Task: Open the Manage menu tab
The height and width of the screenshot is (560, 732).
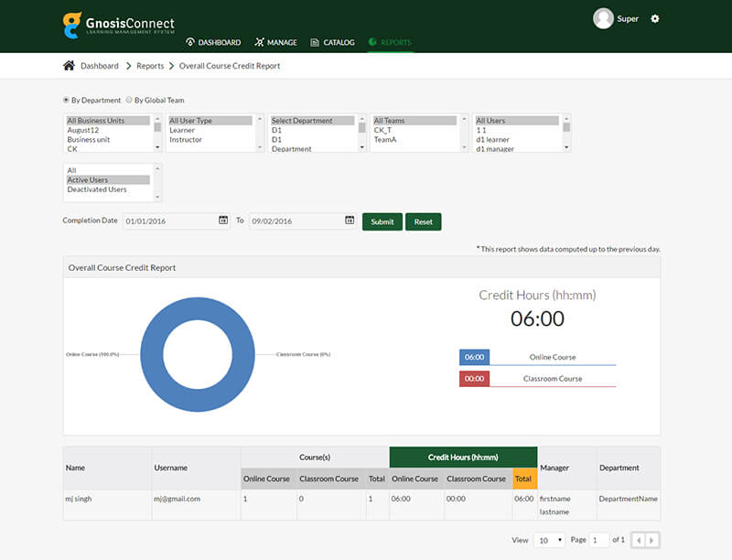Action: [275, 42]
